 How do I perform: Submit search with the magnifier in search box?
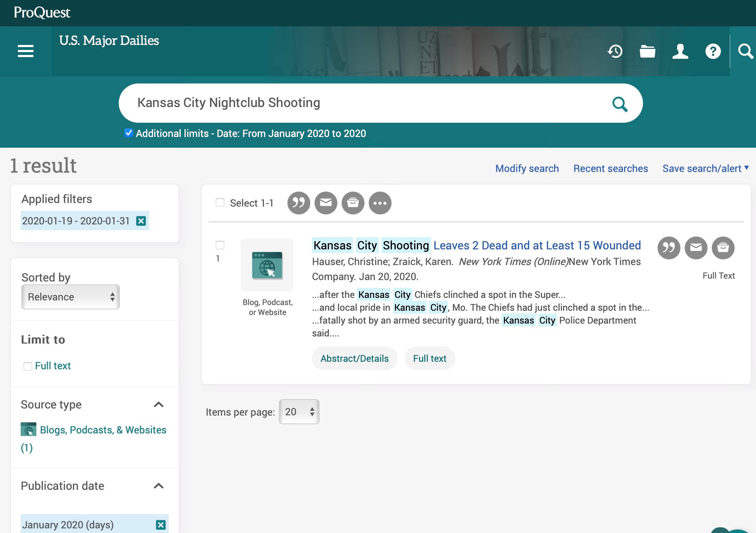tap(620, 104)
